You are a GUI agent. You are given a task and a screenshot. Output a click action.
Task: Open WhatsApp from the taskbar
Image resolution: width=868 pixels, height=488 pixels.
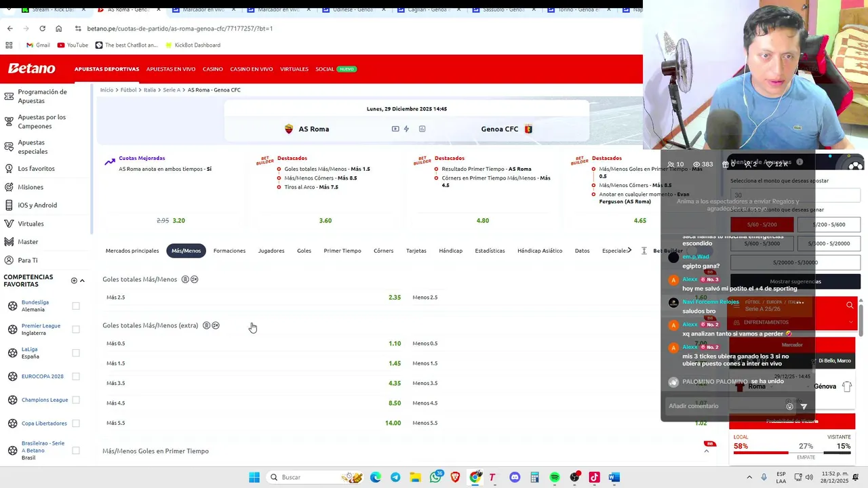pyautogui.click(x=435, y=477)
